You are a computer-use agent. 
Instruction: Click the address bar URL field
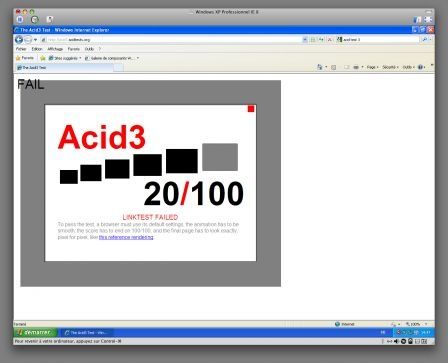pyautogui.click(x=171, y=40)
